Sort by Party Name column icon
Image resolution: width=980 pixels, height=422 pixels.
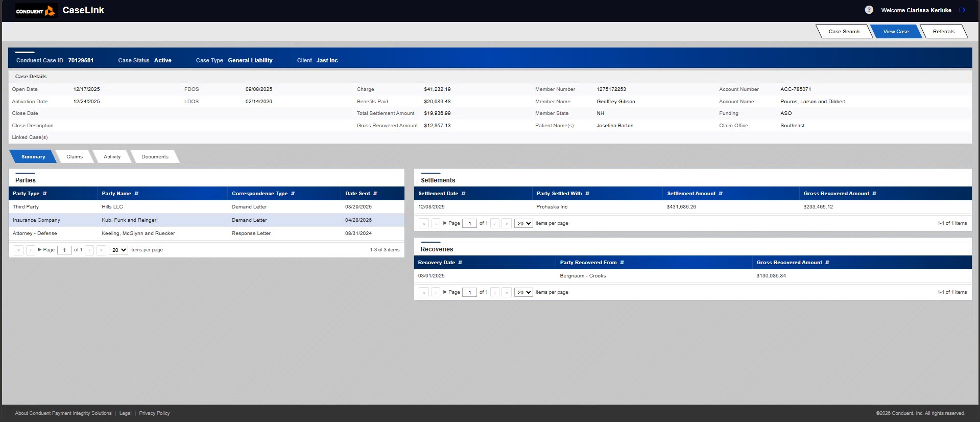[x=136, y=194]
